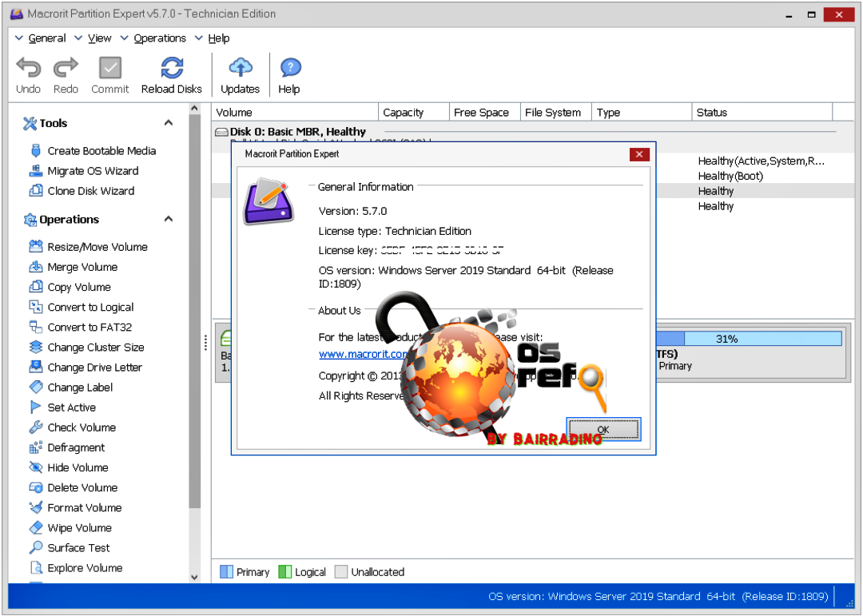Sort by the Capacity column header

[x=415, y=113]
